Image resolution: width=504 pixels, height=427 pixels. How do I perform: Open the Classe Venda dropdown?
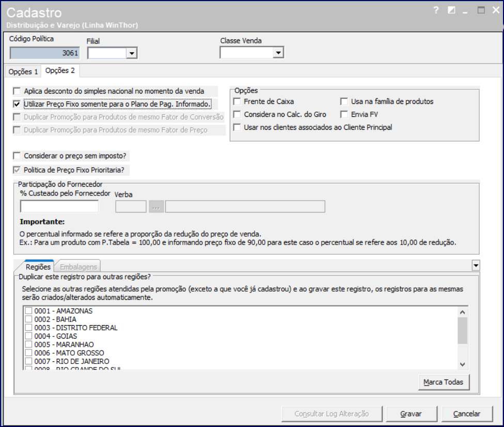click(278, 53)
